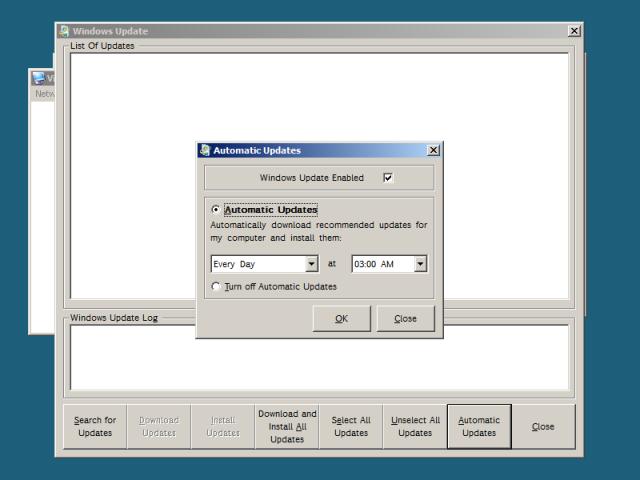The width and height of the screenshot is (640, 480).
Task: Click Close button in Windows Update toolbar
Action: [543, 427]
